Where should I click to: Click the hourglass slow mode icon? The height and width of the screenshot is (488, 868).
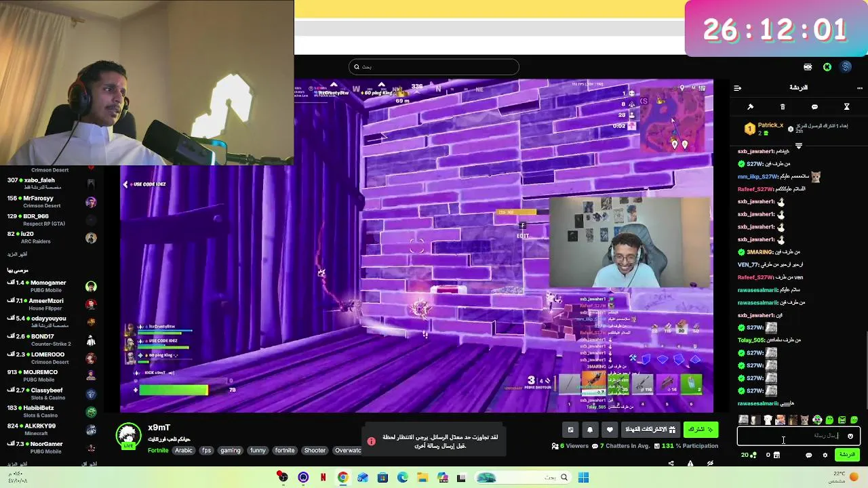[x=846, y=107]
